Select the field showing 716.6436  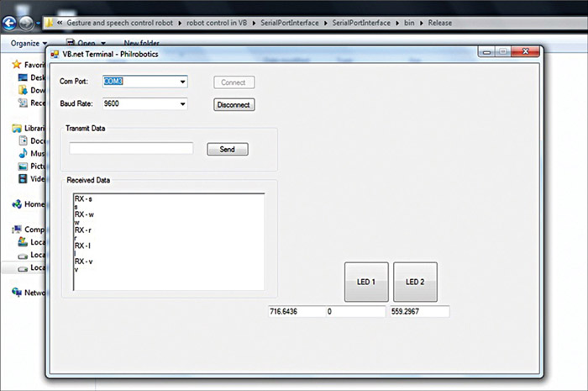296,312
